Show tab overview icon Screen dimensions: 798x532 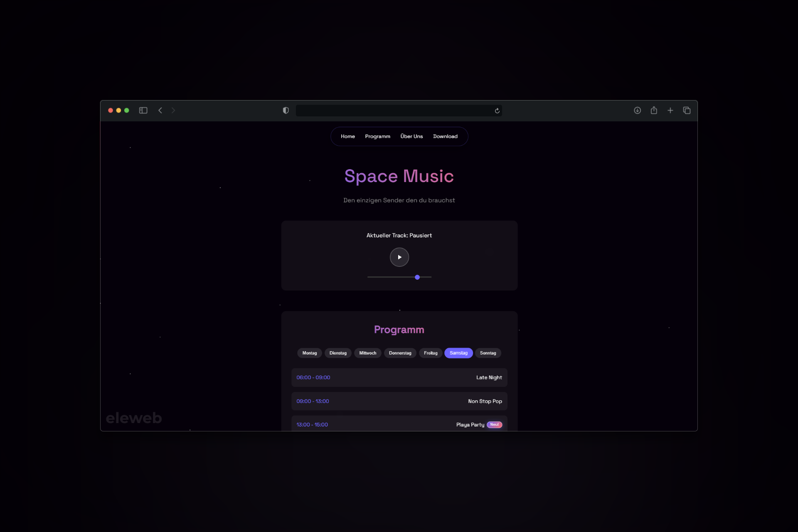[687, 111]
